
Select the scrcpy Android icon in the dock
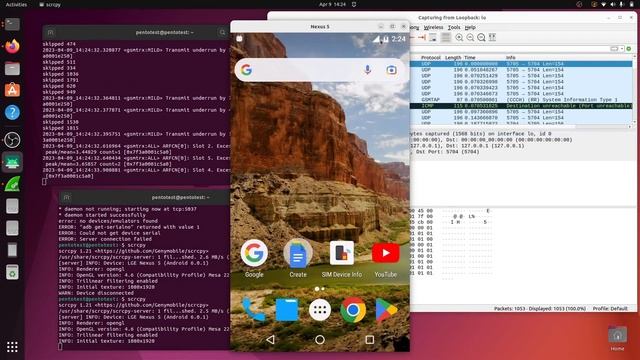coord(12,162)
